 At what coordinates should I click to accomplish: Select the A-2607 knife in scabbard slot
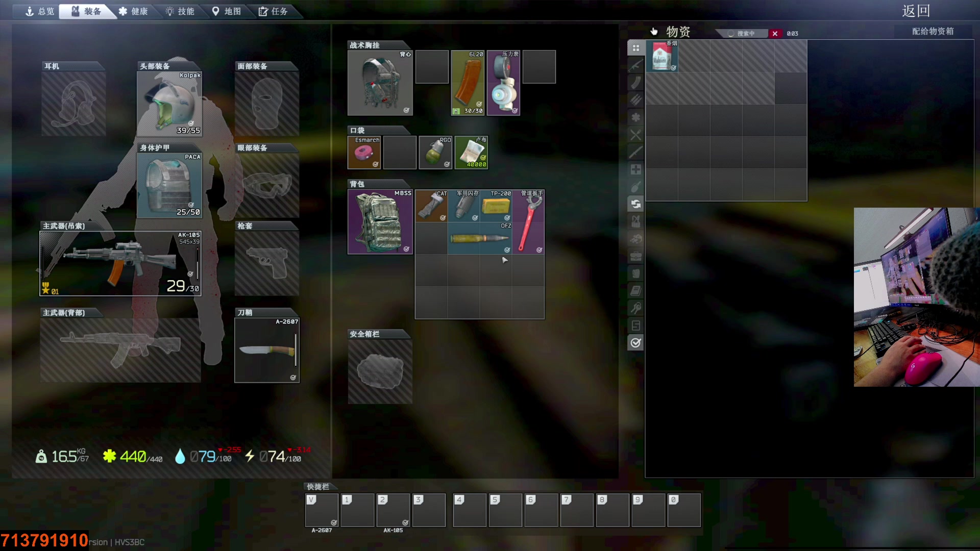tap(266, 350)
